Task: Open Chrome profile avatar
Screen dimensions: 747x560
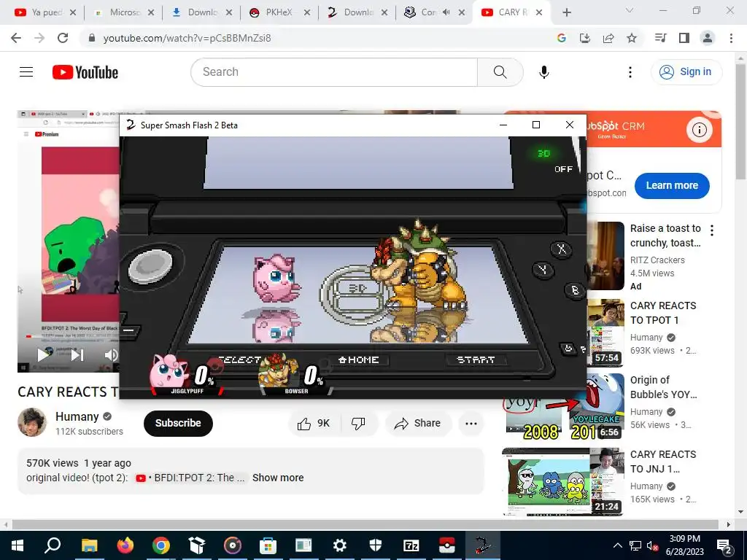Action: coord(708,38)
